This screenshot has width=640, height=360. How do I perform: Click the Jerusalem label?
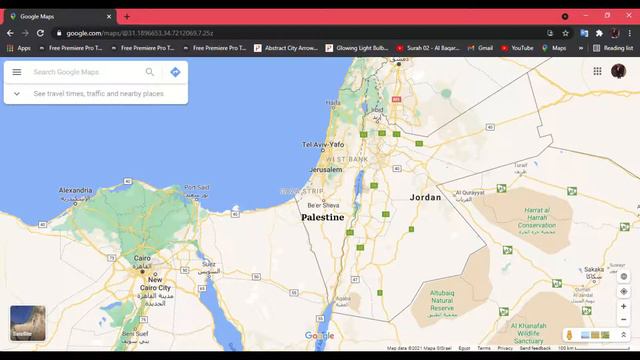[326, 169]
